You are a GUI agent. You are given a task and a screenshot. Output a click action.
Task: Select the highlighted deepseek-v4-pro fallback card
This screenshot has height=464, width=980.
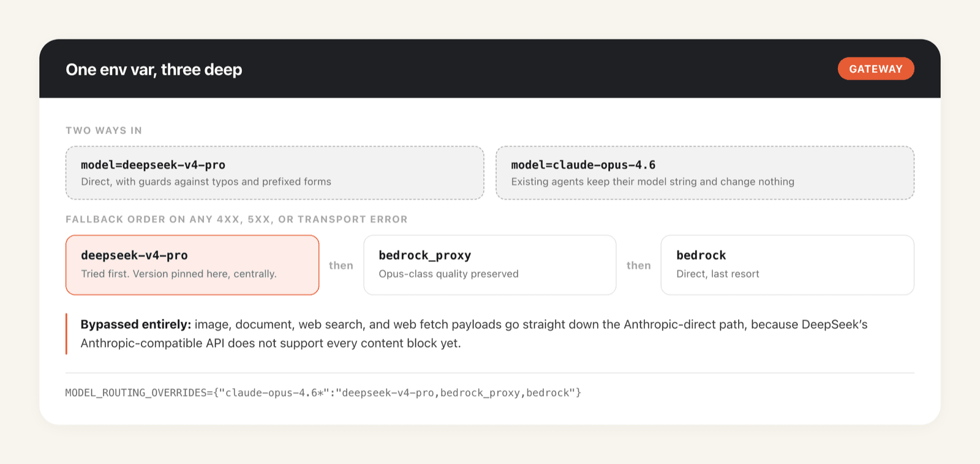pyautogui.click(x=192, y=265)
